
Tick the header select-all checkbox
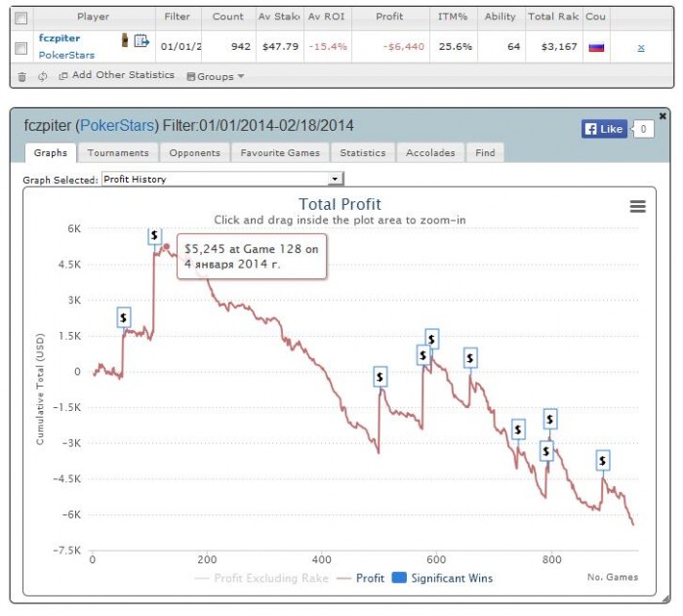click(x=20, y=18)
